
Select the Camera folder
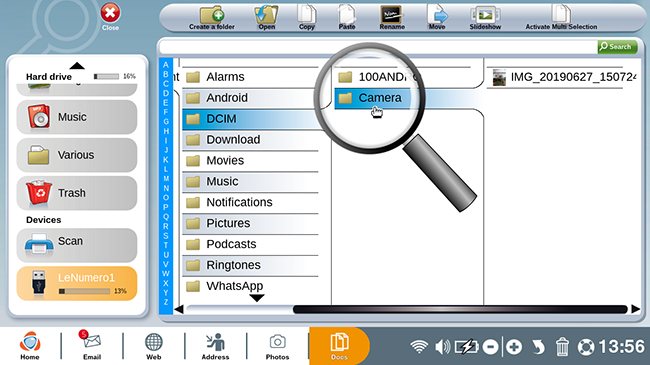(402, 98)
